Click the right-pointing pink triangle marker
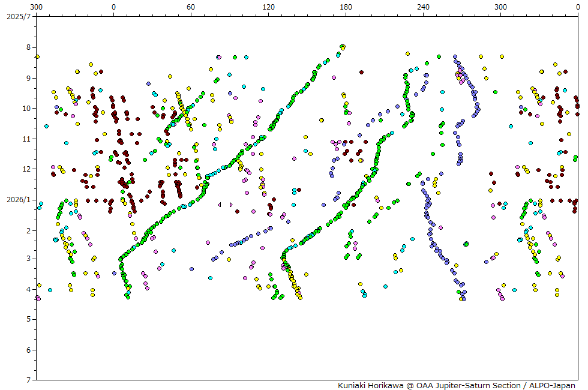 tap(231, 205)
